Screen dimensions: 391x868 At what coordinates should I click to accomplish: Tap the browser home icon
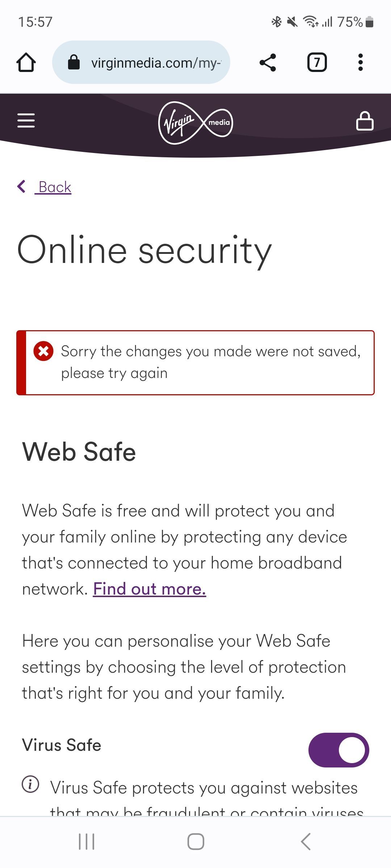(26, 63)
